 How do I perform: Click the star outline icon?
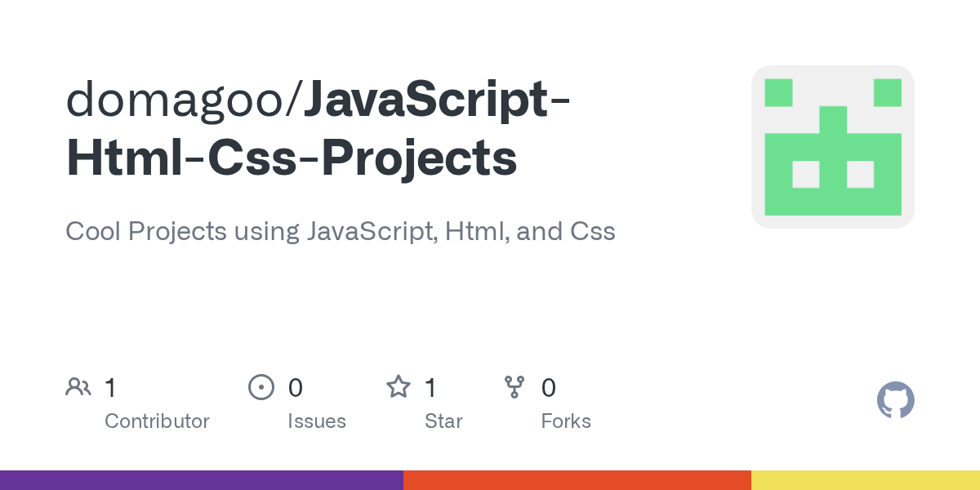[x=399, y=387]
